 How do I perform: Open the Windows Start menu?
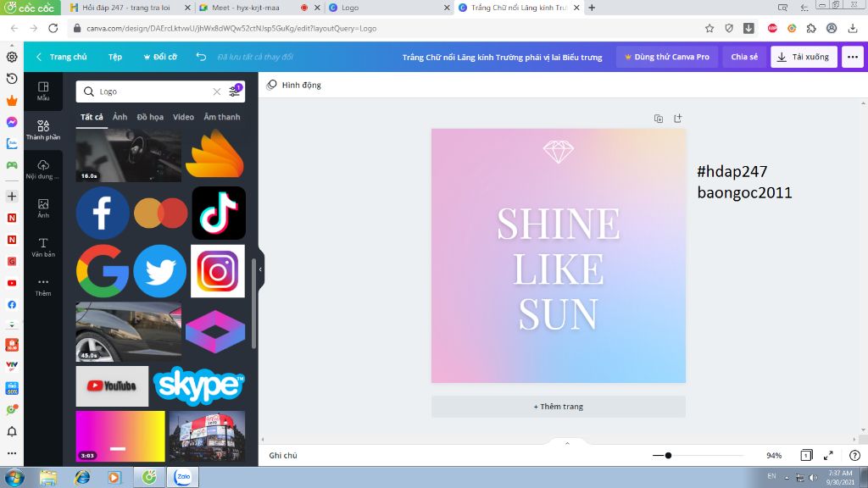(x=14, y=477)
